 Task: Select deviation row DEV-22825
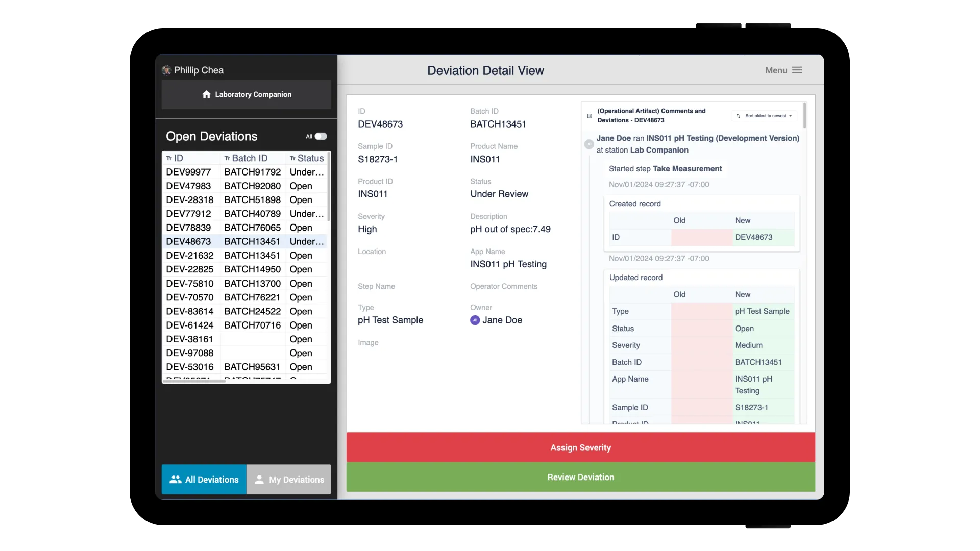tap(244, 269)
